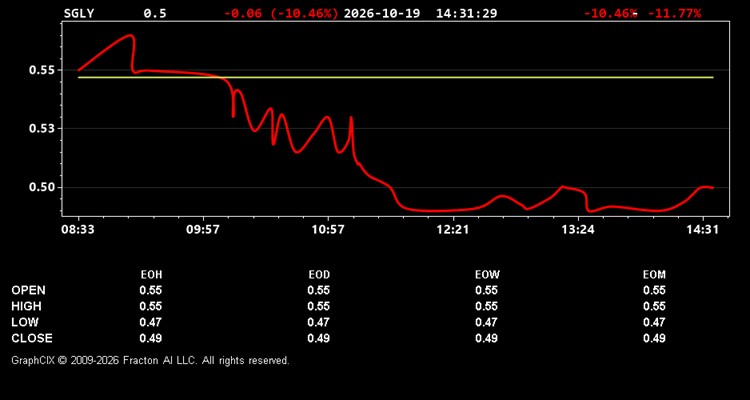The width and height of the screenshot is (750, 400).
Task: Click the 09:57 time axis label
Action: [203, 230]
